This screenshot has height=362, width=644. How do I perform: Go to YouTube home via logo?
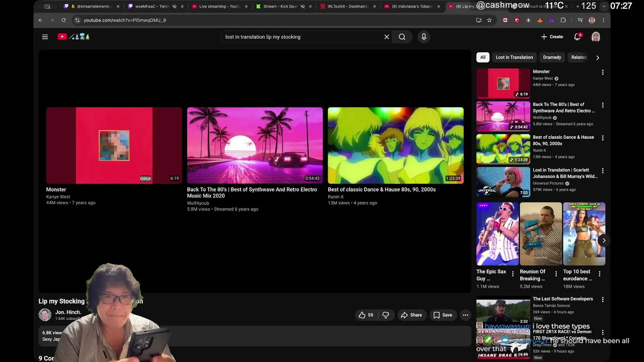(73, 37)
